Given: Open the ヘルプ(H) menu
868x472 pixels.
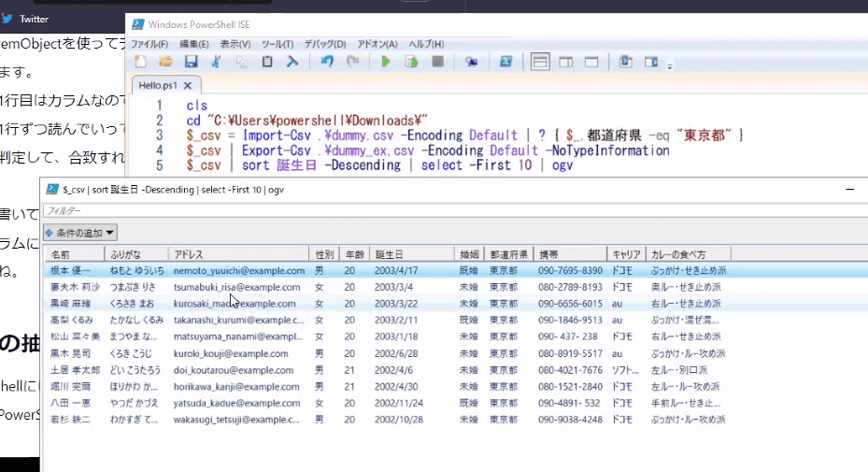Looking at the screenshot, I should pos(426,44).
